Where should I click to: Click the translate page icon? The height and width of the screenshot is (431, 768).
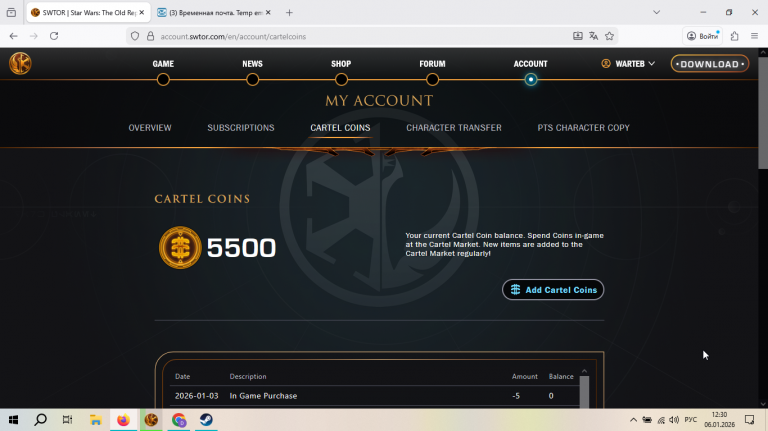click(594, 36)
